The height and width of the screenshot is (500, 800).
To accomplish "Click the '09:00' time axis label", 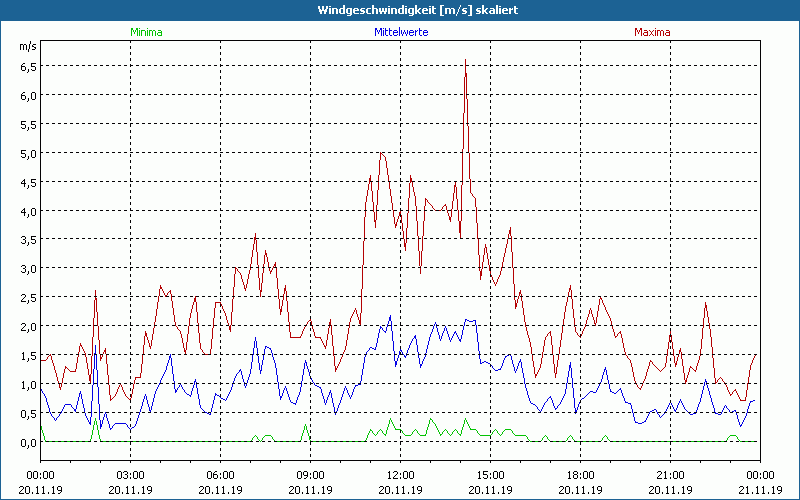I will pos(310,476).
